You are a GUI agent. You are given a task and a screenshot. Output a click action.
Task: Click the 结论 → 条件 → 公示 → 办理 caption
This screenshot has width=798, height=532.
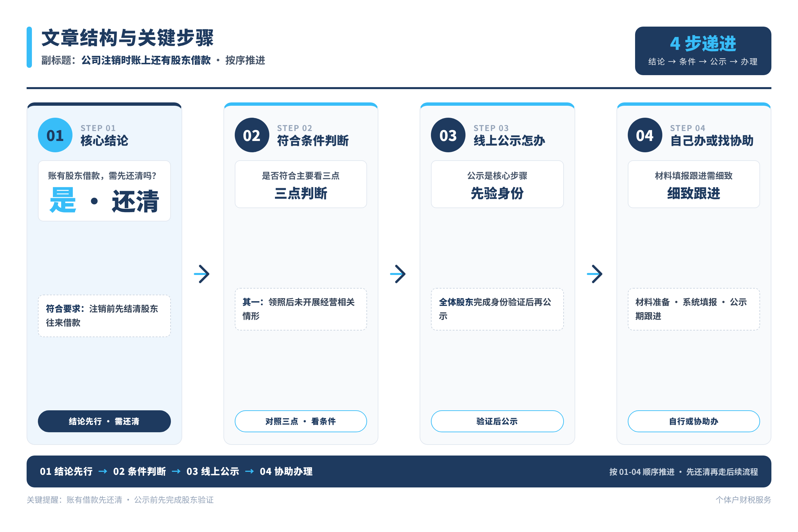(x=703, y=62)
